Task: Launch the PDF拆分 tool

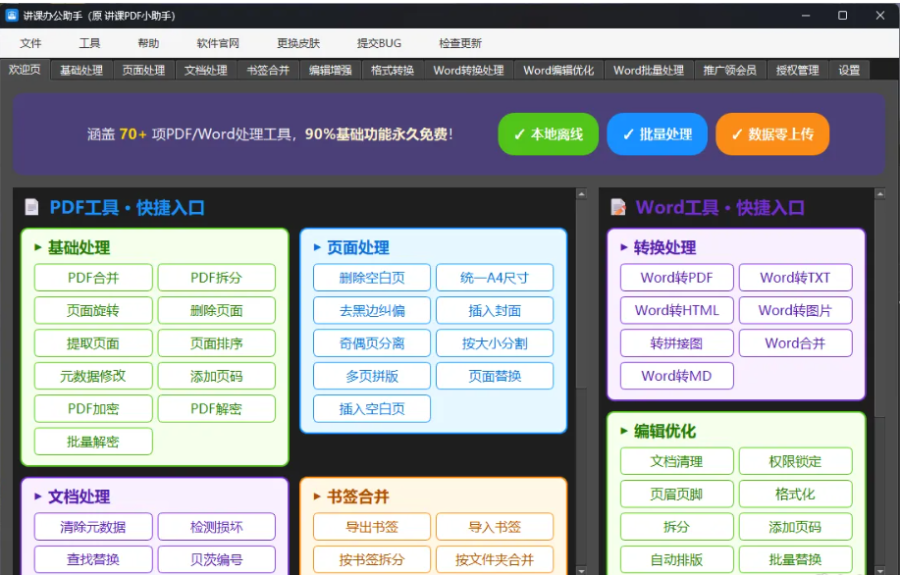Action: pyautogui.click(x=216, y=278)
